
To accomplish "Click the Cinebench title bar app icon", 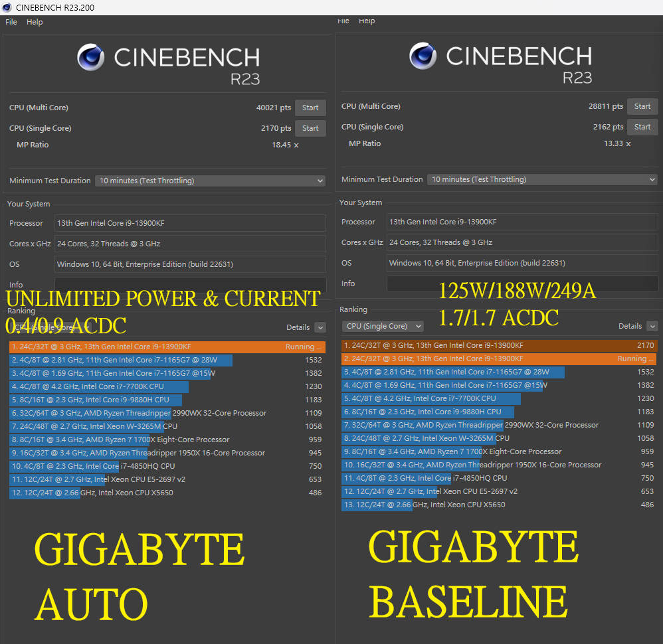I will pyautogui.click(x=7, y=7).
